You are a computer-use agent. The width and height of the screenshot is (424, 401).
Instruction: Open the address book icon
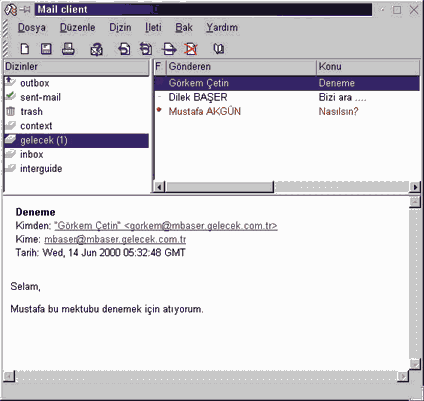219,49
